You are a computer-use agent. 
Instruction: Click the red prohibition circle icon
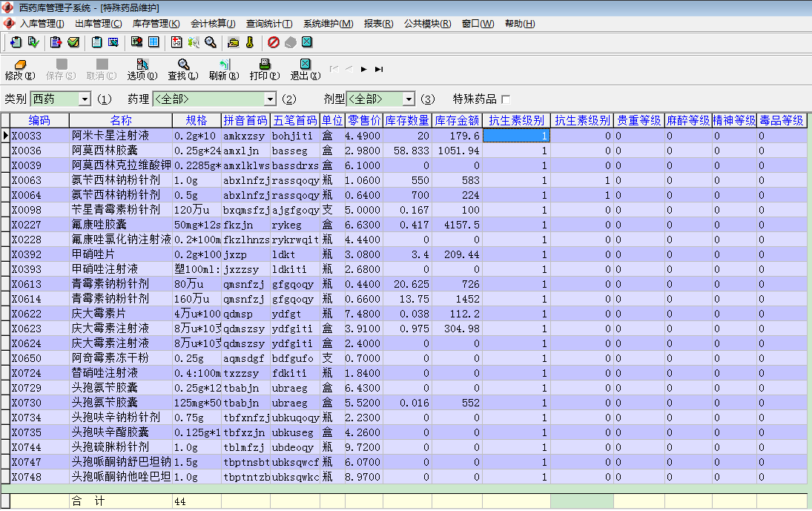point(273,42)
